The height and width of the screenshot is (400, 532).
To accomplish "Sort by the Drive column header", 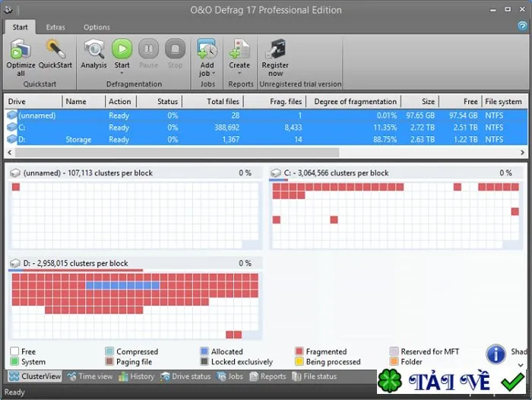I will [x=33, y=102].
